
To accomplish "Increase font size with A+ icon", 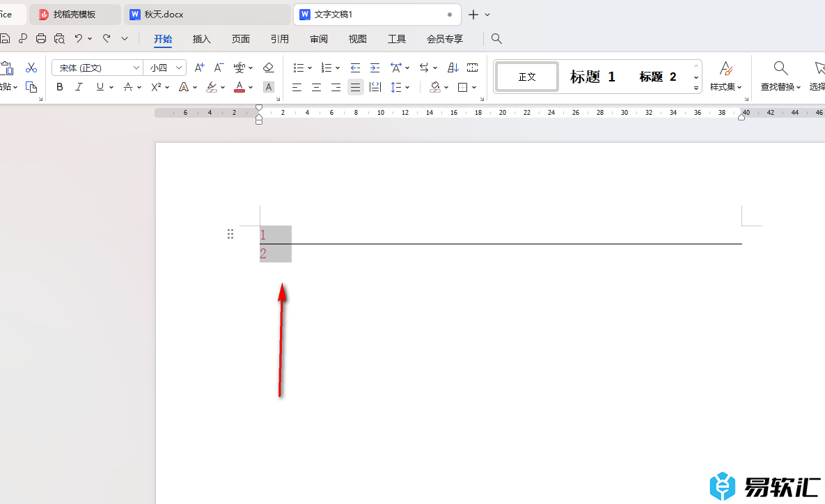I will point(199,68).
